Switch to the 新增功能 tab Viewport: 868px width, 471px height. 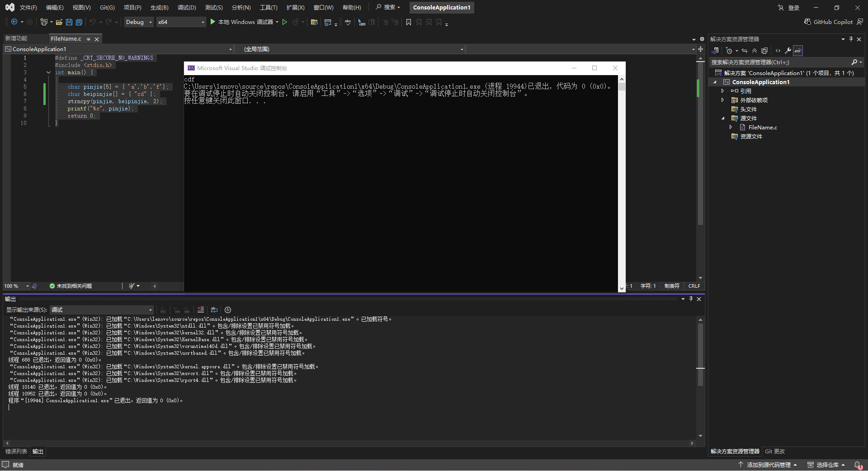[x=16, y=38]
